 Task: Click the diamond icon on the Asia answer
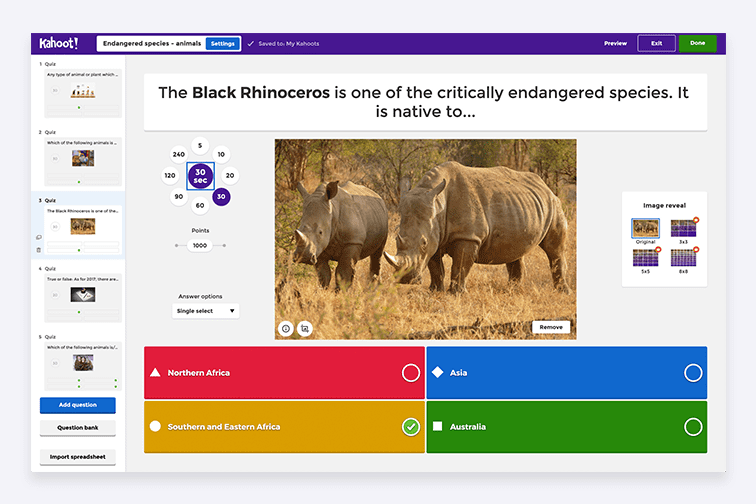pos(437,373)
